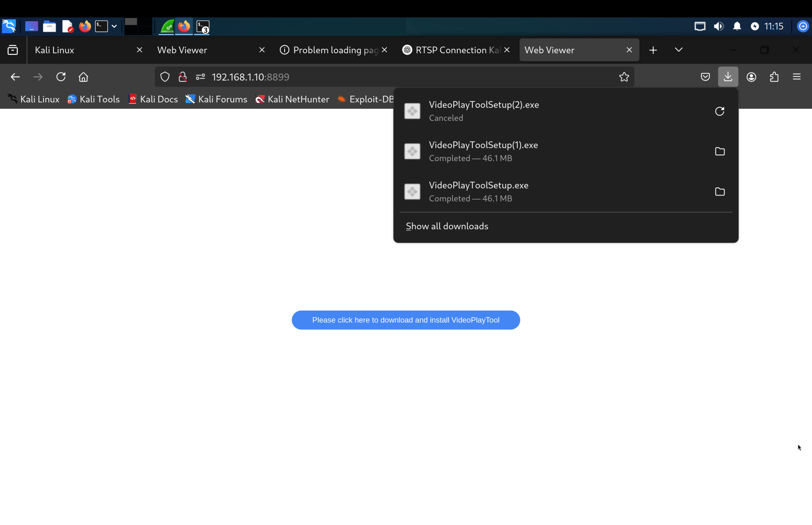Click the address bar showing 192.168.1.10:8899

click(375, 77)
